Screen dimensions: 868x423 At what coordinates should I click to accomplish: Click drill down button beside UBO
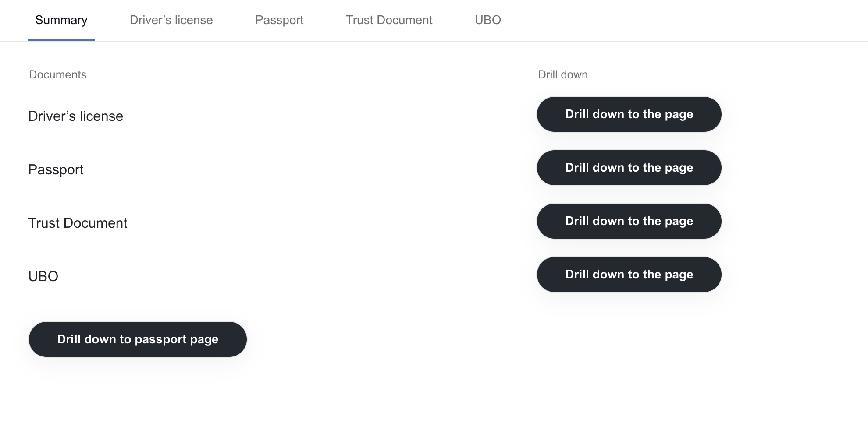629,275
